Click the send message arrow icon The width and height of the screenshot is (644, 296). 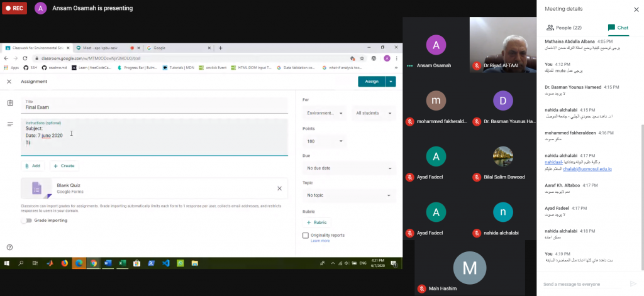tap(633, 284)
